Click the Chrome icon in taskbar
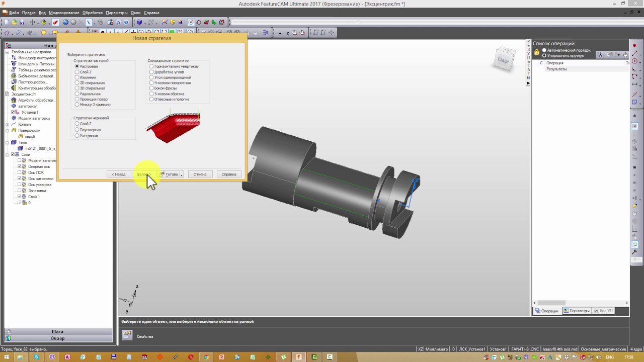This screenshot has width=644, height=362. [x=206, y=357]
